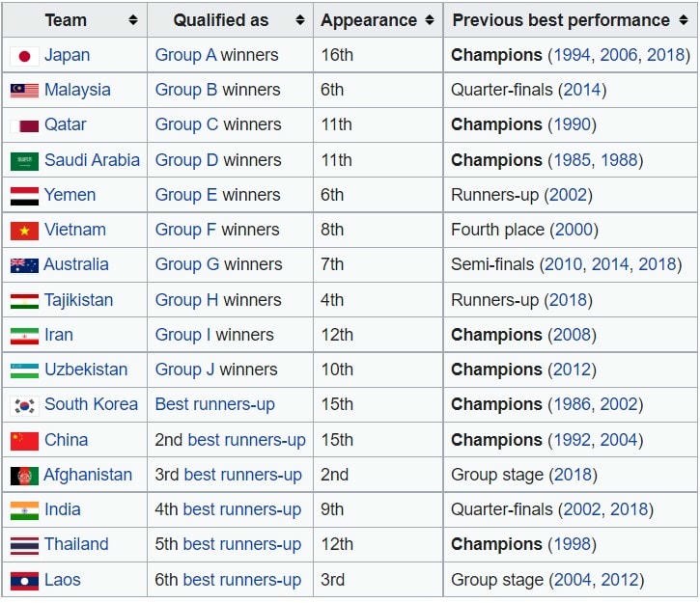Sort by Qualified as column arrows
700x603 pixels.
299,20
